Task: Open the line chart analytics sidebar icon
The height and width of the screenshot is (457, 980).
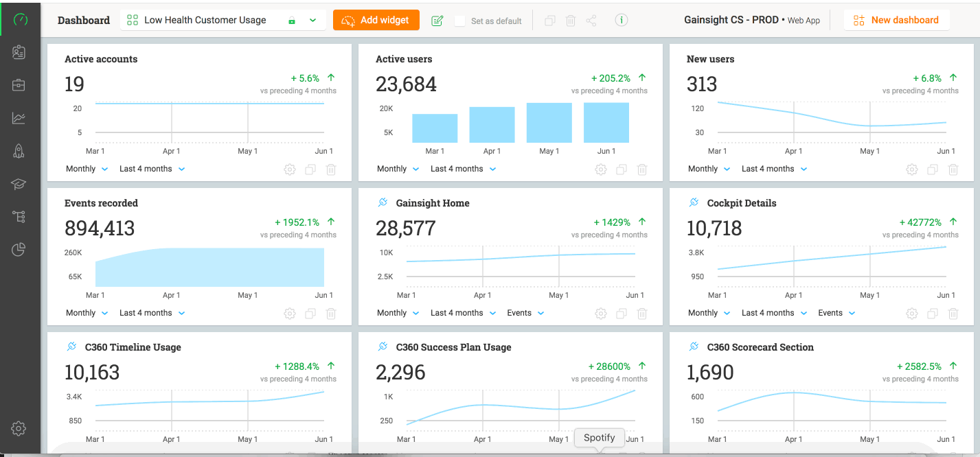Action: (x=19, y=118)
